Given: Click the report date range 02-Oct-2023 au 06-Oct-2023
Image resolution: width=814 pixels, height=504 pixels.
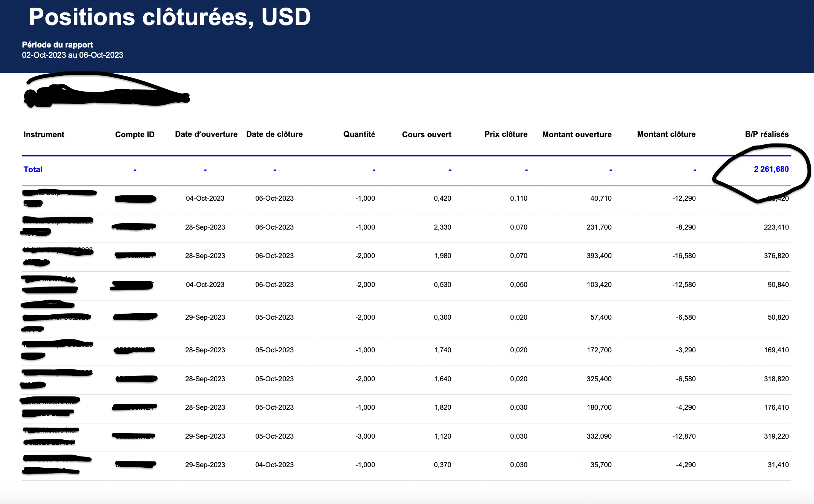Looking at the screenshot, I should point(73,55).
